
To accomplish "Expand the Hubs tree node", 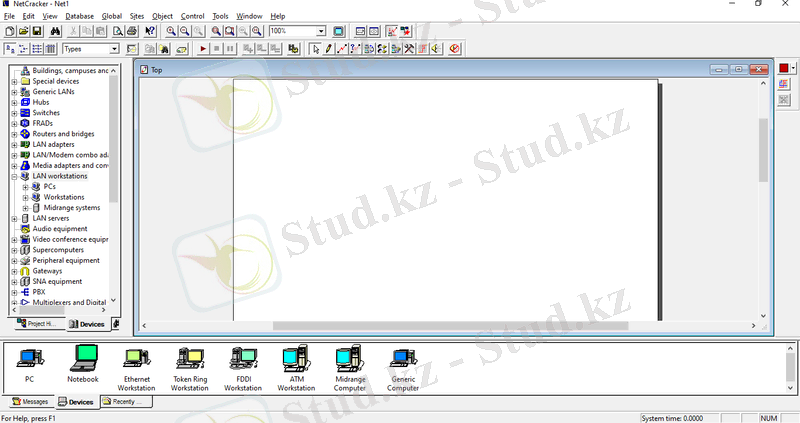I will coord(14,103).
